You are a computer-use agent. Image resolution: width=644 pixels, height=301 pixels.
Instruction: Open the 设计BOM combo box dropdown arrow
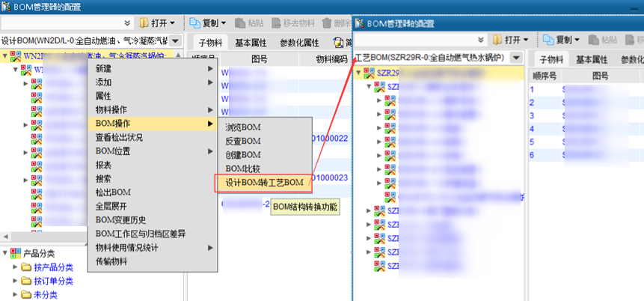pyautogui.click(x=175, y=40)
